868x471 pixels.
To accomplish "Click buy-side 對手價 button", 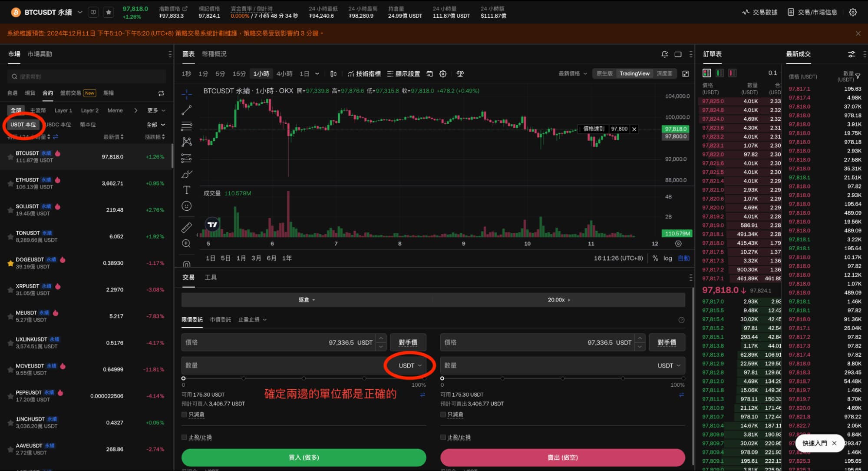I will 408,342.
